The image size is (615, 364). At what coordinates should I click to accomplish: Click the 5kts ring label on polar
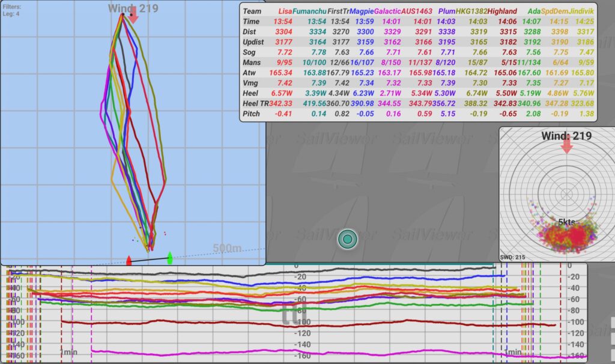point(566,222)
